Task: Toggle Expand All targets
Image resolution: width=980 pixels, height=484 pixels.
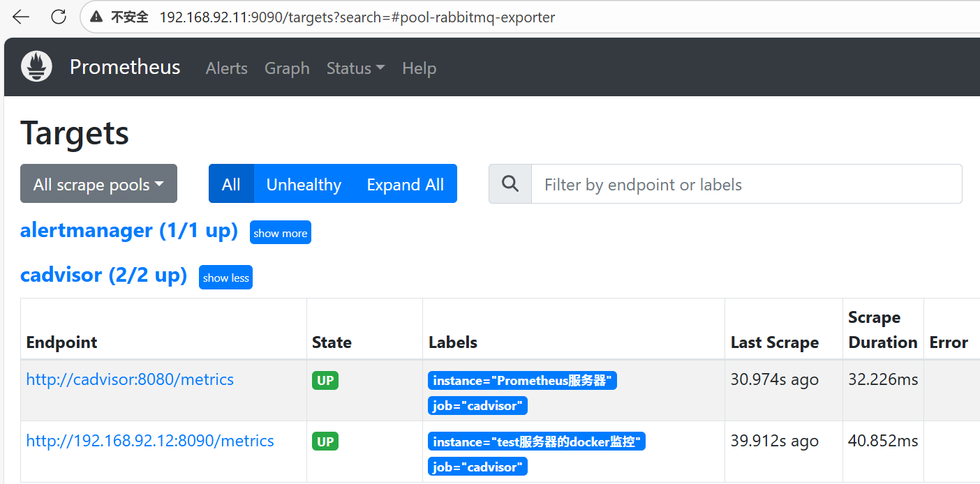Action: click(406, 184)
